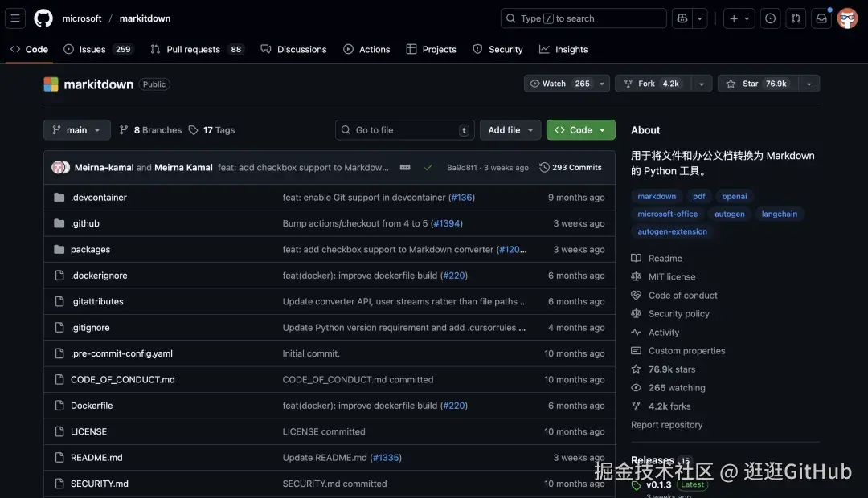Open the green Code dropdown button
Screen dimensions: 868x498
pos(581,130)
